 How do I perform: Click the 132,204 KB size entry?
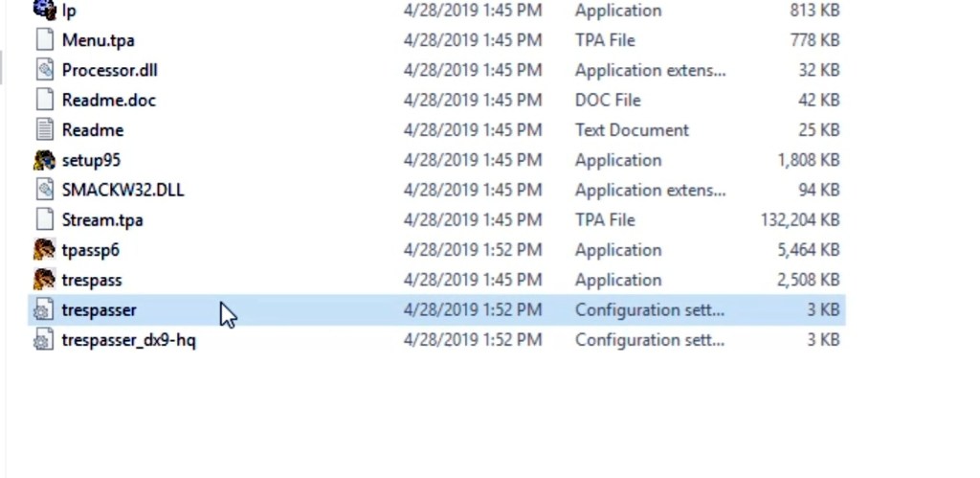tap(799, 219)
